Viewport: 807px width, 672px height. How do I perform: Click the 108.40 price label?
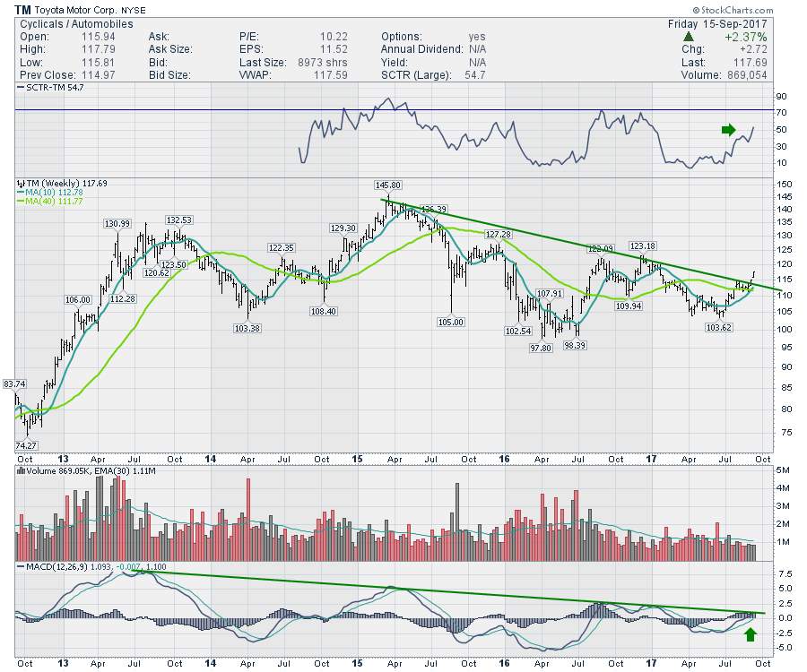(323, 311)
